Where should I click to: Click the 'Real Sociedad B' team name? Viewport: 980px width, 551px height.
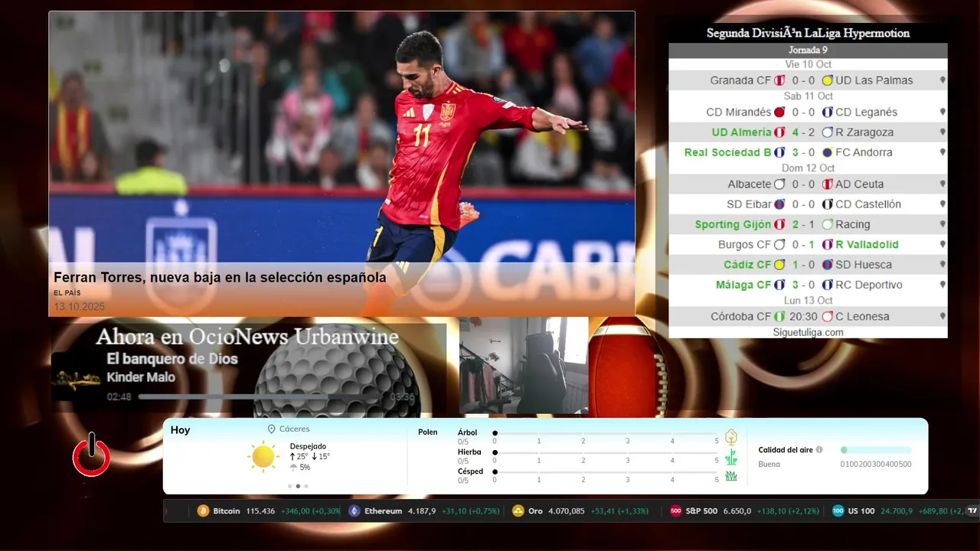click(727, 152)
